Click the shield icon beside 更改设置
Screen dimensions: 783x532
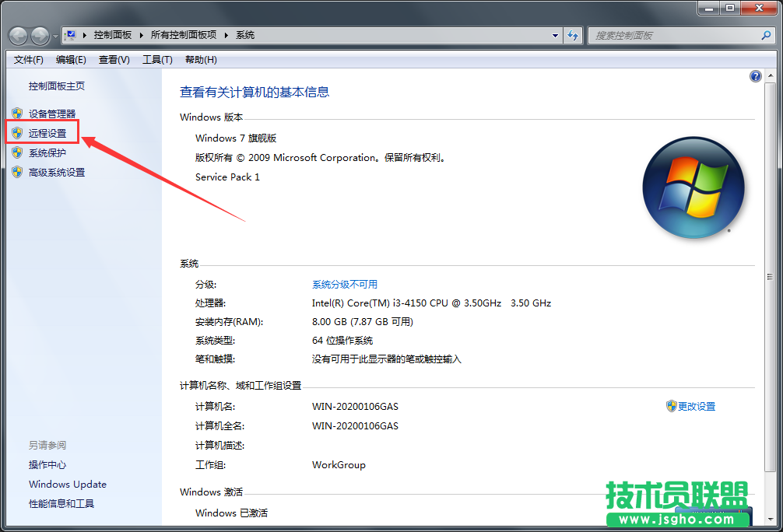(x=669, y=405)
